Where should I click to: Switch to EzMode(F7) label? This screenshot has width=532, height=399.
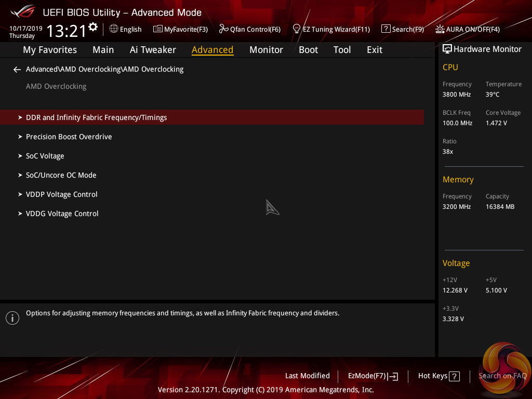367,376
